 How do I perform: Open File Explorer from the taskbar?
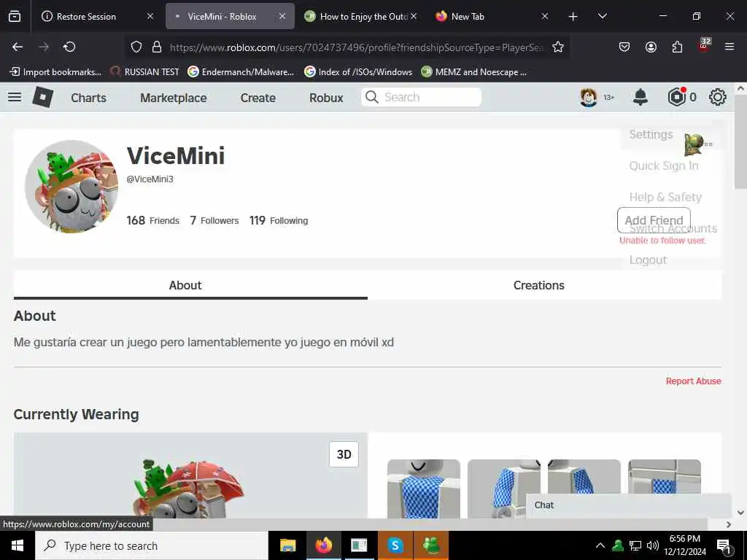(x=287, y=545)
